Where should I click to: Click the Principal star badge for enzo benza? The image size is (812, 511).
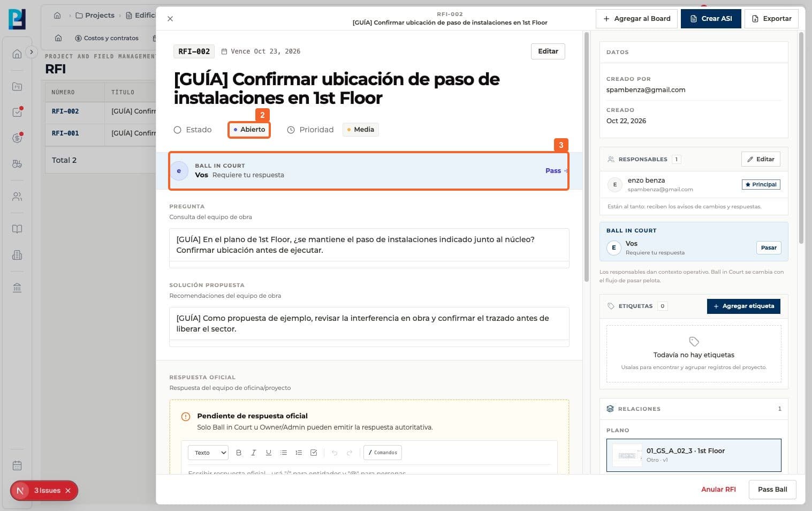coord(761,185)
